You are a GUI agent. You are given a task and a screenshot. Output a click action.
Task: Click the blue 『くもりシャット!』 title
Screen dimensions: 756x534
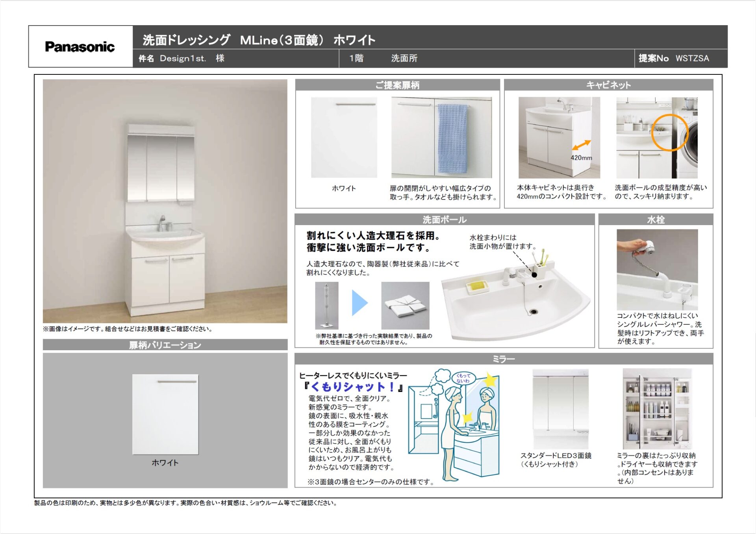click(x=353, y=387)
